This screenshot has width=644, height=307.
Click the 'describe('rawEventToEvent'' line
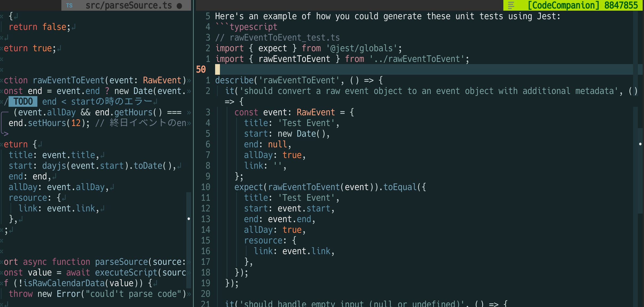click(299, 80)
